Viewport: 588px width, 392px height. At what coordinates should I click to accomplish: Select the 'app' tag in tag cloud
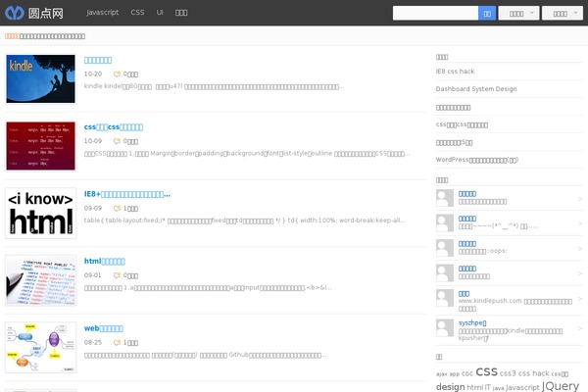454,374
